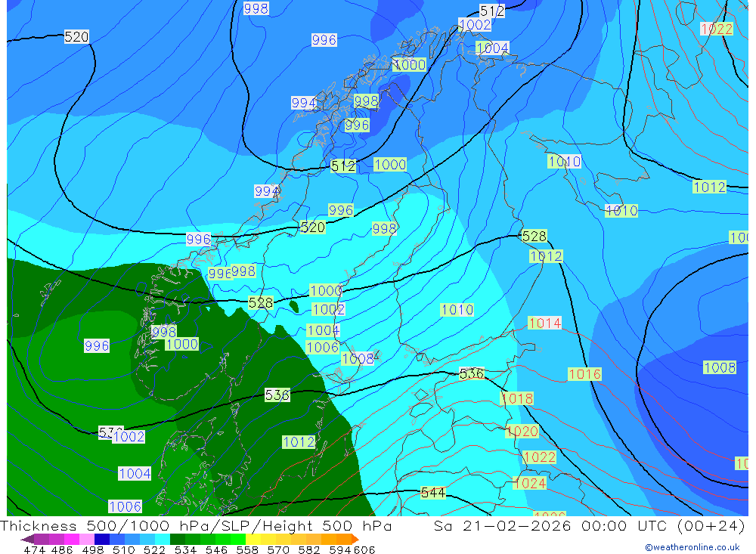Select the legend value '510'
This screenshot has height=554, width=756.
tap(123, 549)
